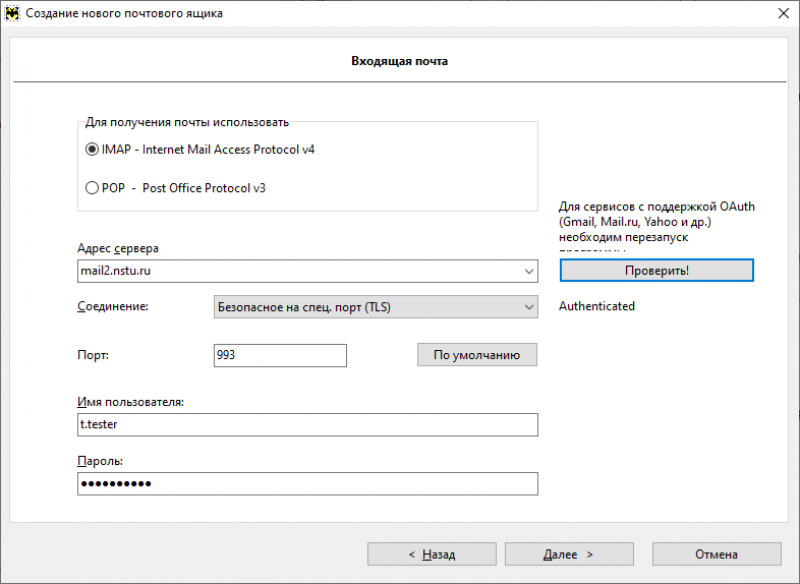Click the OAuth services note text
Image resolution: width=800 pixels, height=584 pixels.
click(x=657, y=225)
